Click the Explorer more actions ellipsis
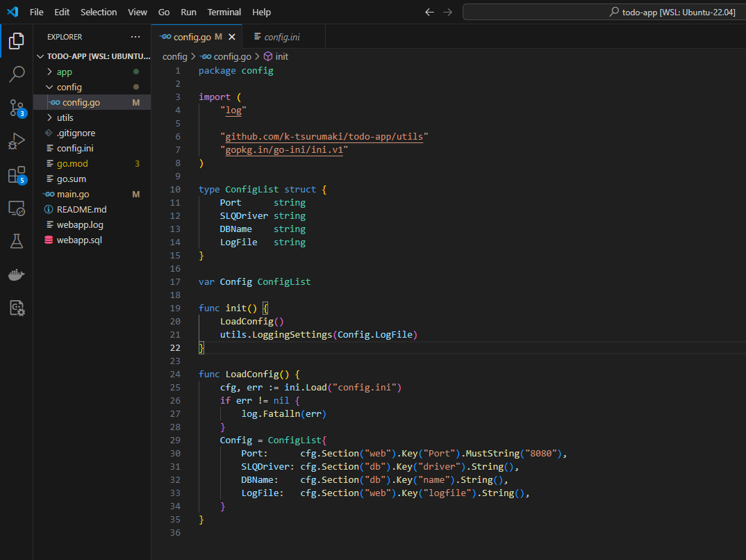 pos(135,37)
